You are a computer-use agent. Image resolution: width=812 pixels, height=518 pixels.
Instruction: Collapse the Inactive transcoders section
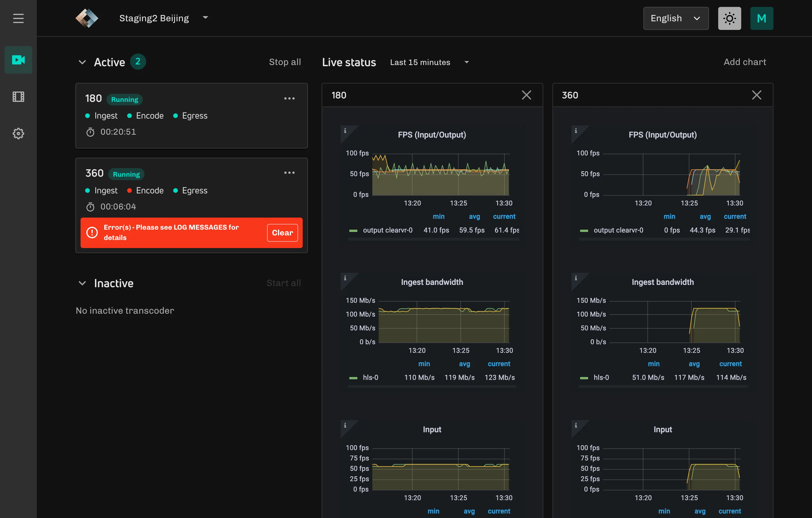pyautogui.click(x=82, y=283)
